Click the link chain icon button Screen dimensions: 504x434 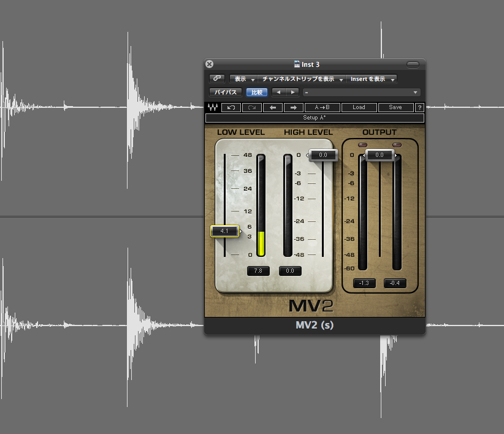(217, 78)
